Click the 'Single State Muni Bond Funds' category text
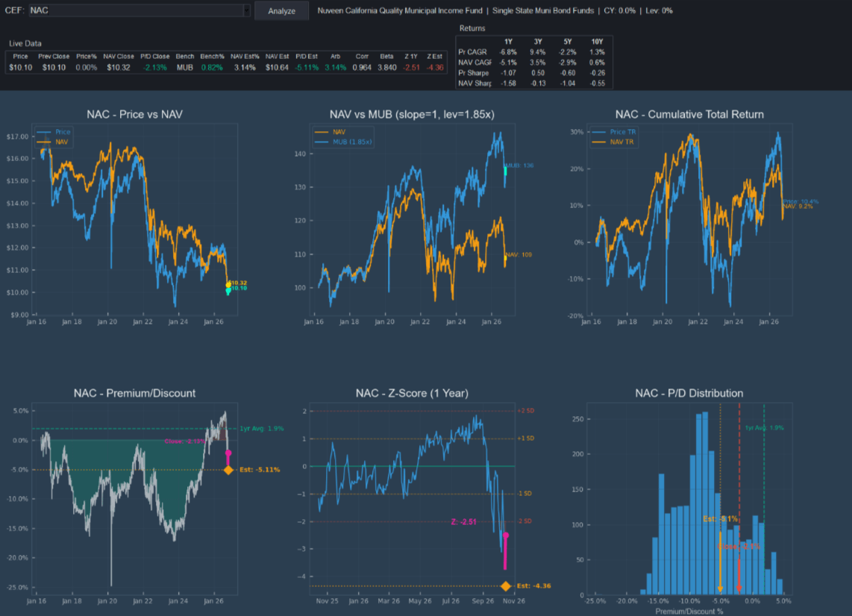The height and width of the screenshot is (616, 852). point(543,10)
